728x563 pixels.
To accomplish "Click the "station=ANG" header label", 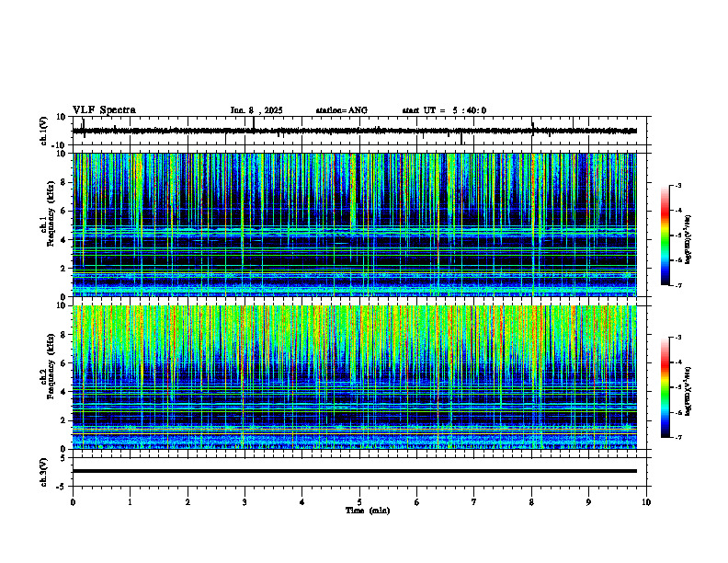I will [x=341, y=110].
